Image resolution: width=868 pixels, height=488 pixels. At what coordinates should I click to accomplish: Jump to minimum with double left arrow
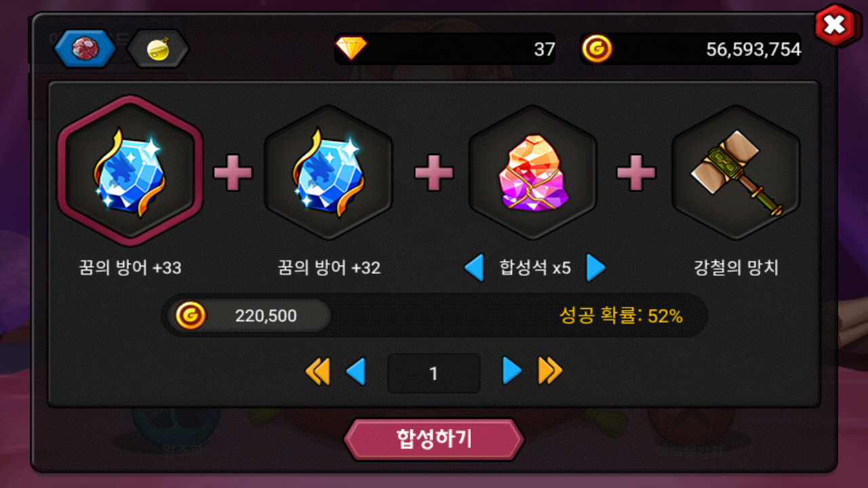point(317,371)
